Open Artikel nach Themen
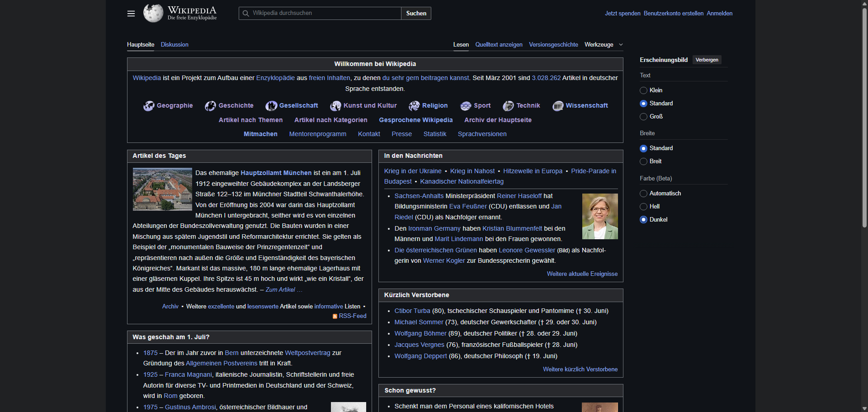This screenshot has width=868, height=412. pyautogui.click(x=250, y=120)
